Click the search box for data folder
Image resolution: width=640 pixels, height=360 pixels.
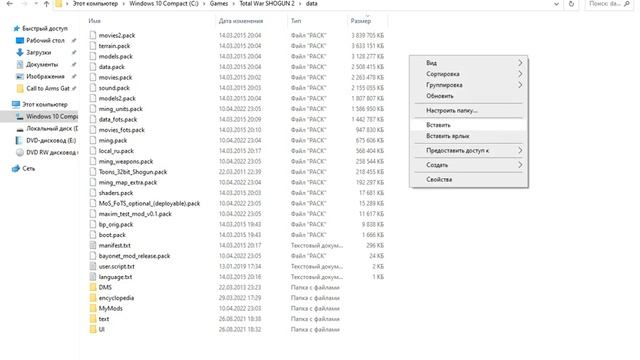click(x=609, y=4)
